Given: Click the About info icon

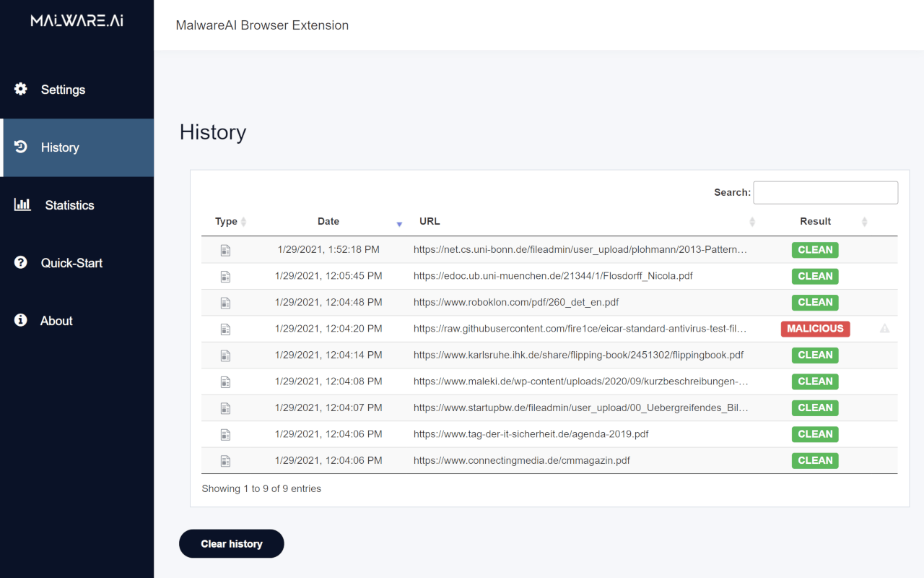Looking at the screenshot, I should click(21, 320).
